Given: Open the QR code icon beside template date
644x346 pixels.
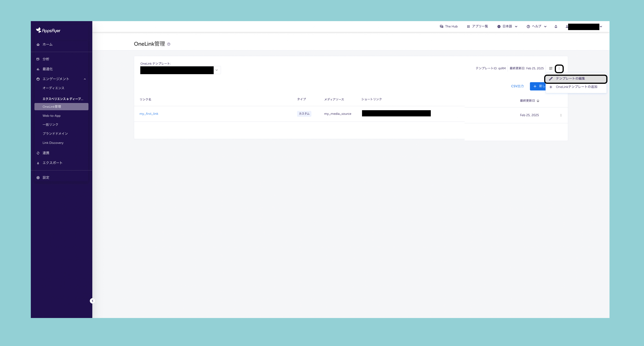Looking at the screenshot, I should click(x=551, y=68).
